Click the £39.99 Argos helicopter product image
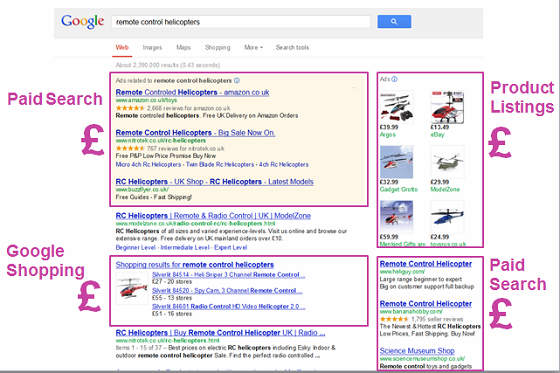 pos(397,106)
